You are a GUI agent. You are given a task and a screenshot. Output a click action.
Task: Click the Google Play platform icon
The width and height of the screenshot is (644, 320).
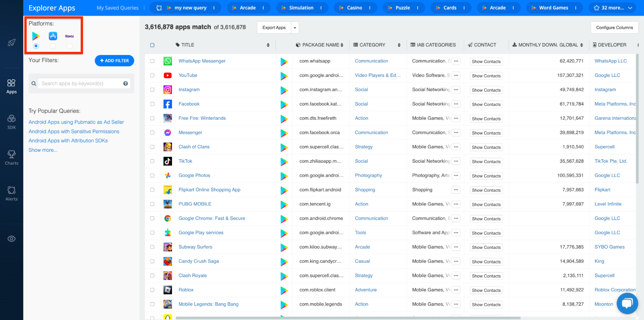36,36
